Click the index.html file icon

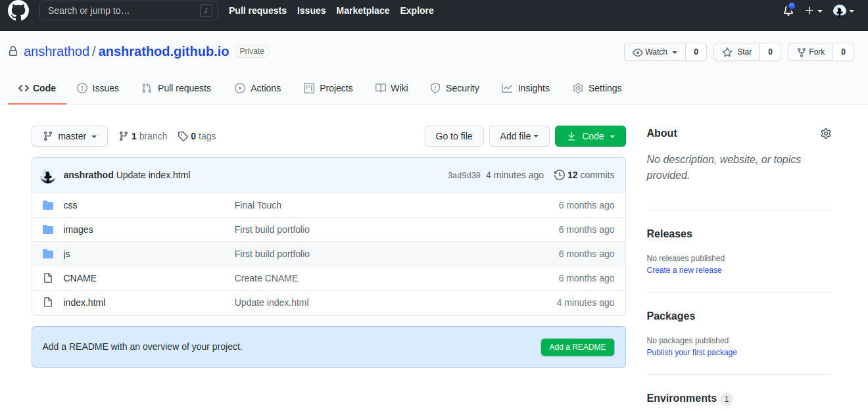48,302
